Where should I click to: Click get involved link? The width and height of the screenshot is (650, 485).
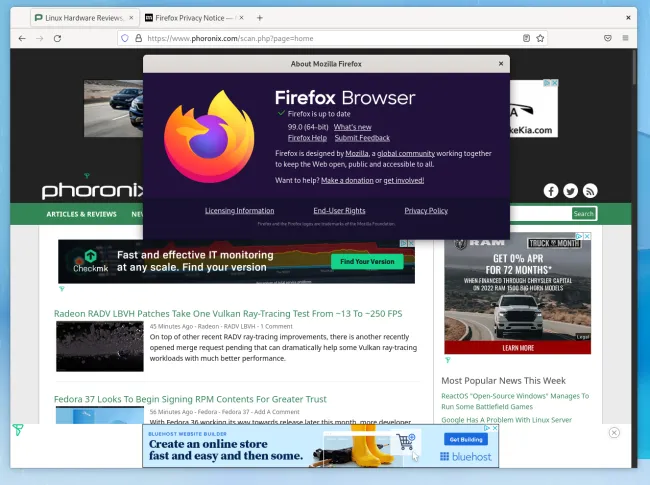[403, 180]
